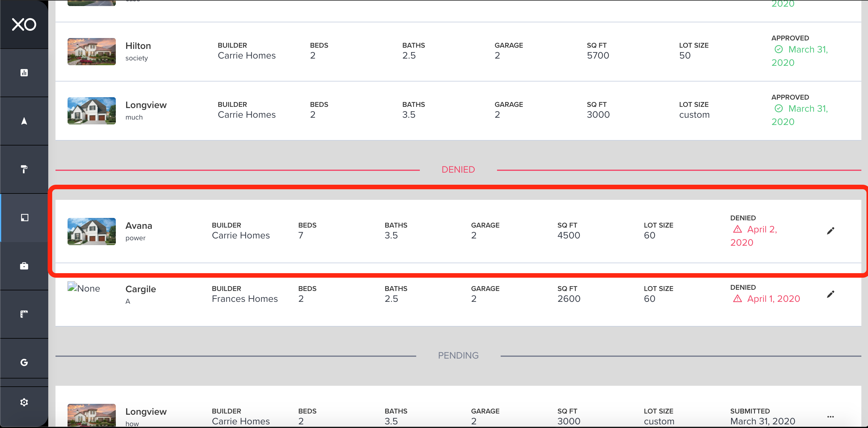868x428 pixels.
Task: Open the G sidebar icon
Action: tap(24, 362)
